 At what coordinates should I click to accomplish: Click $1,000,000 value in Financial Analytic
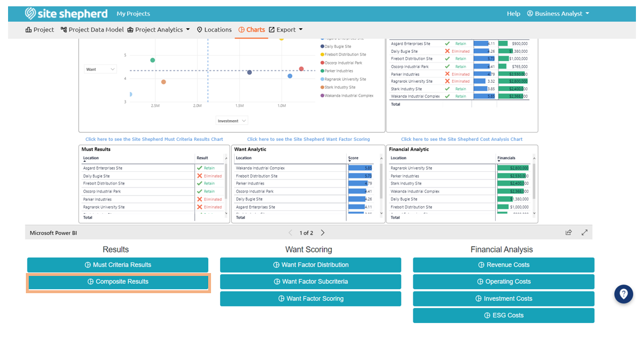tap(519, 207)
